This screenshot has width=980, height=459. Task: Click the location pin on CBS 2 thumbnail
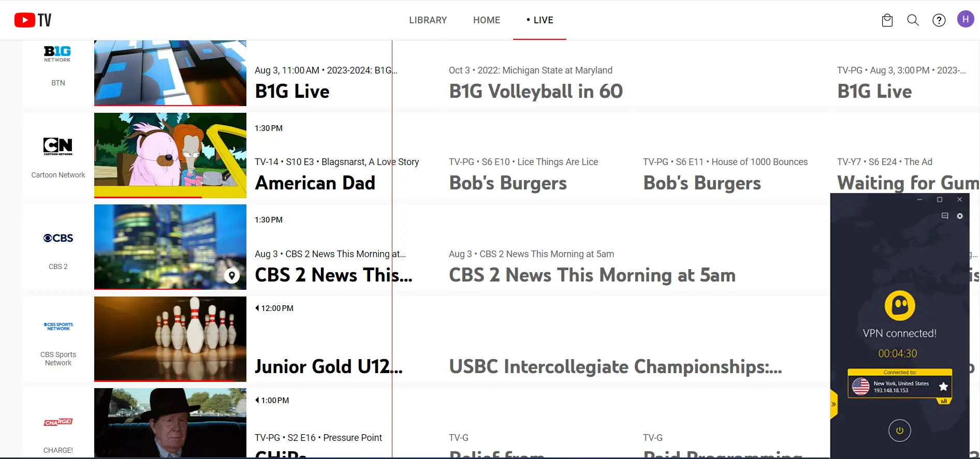[231, 276]
